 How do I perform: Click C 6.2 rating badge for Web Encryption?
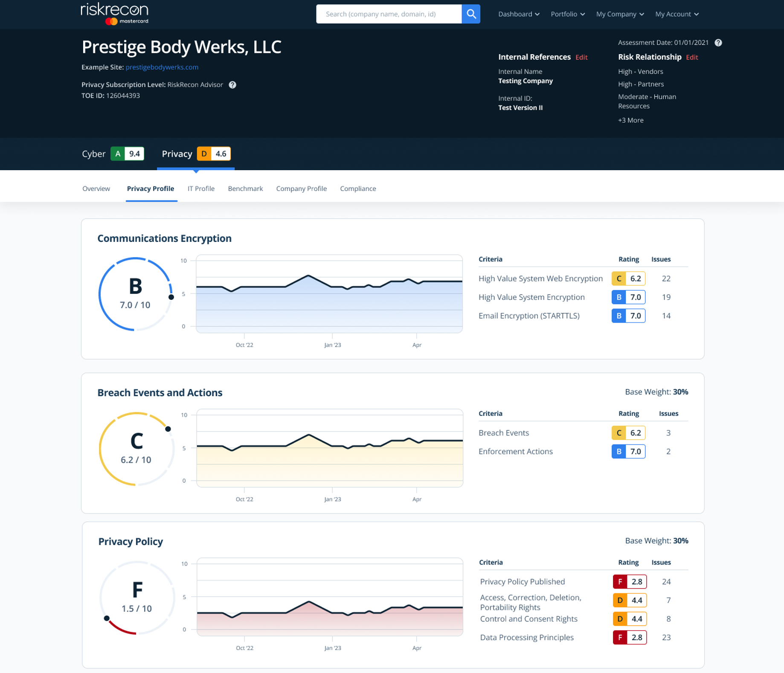point(628,278)
